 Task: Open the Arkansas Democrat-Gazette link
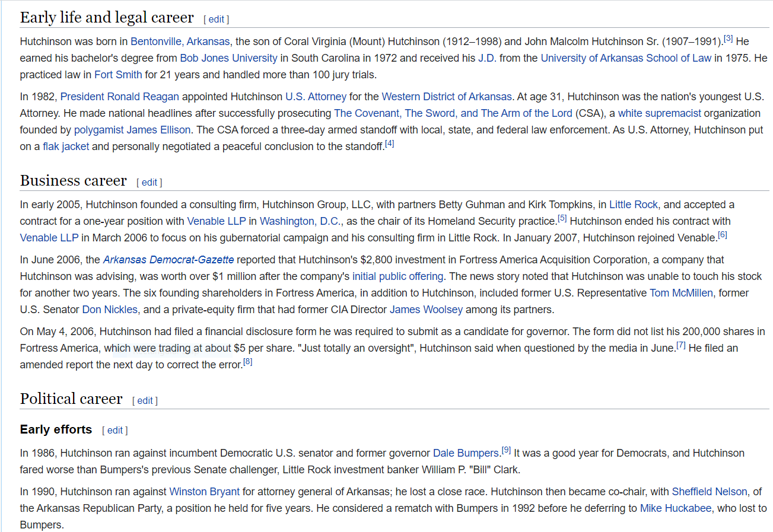(168, 260)
